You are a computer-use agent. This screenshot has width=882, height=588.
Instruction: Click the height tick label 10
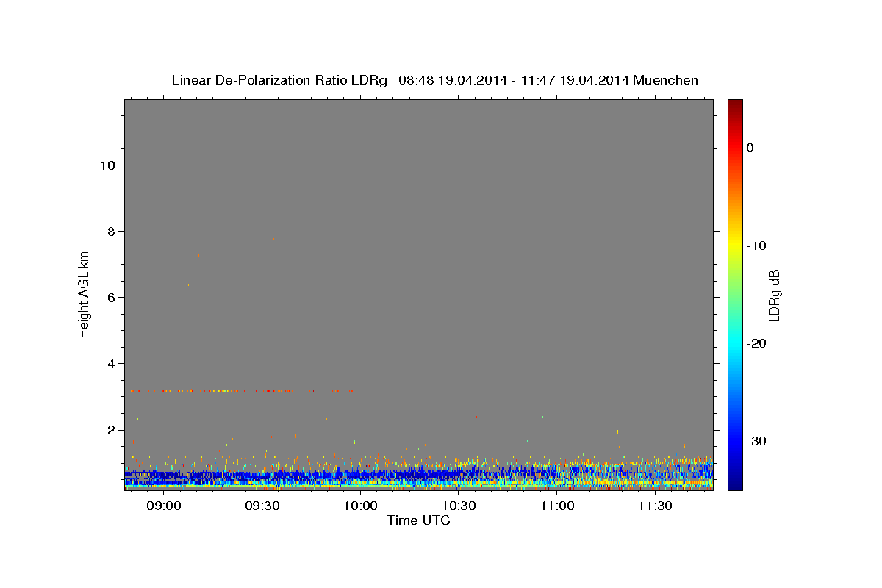pyautogui.click(x=107, y=165)
